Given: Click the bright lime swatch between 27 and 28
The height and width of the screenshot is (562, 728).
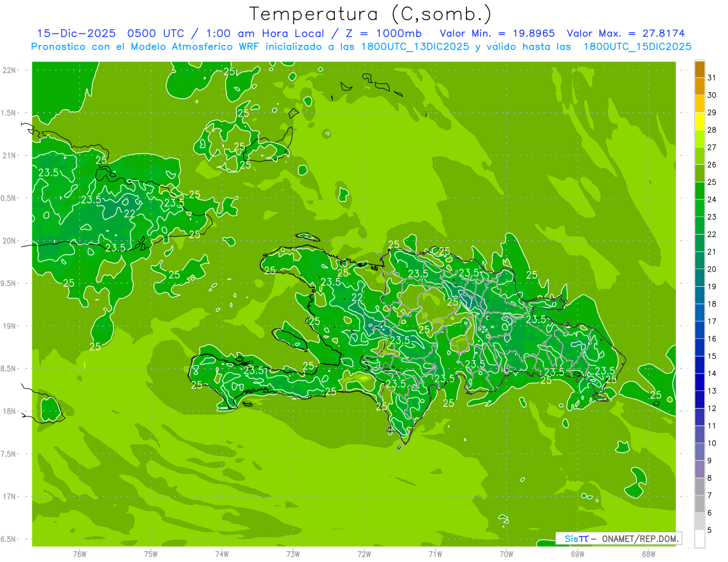Looking at the screenshot, I should (x=699, y=139).
